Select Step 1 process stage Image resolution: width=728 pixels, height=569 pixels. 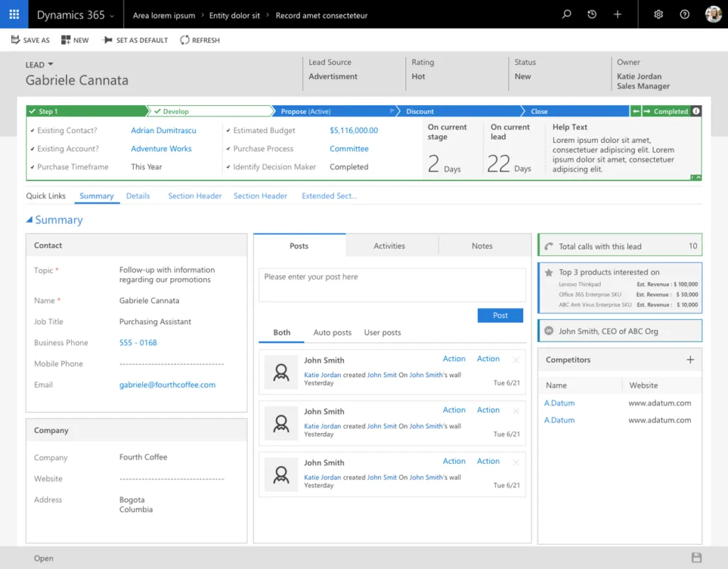point(86,111)
